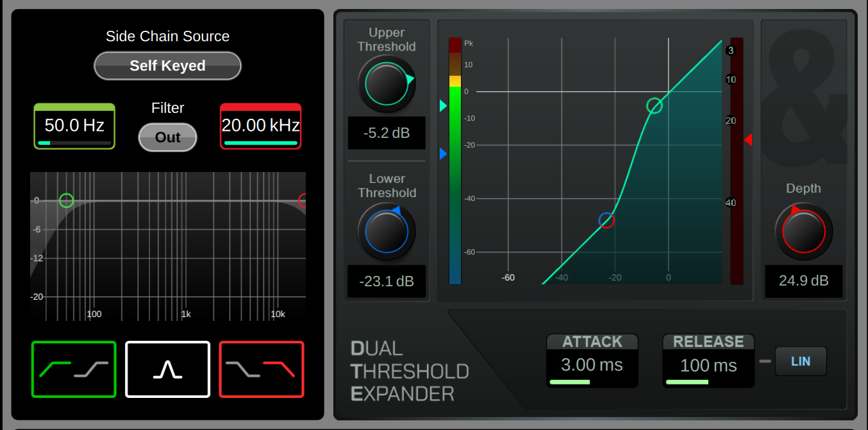Click the gain reduction meter bar
The image size is (868, 430).
pos(737,160)
